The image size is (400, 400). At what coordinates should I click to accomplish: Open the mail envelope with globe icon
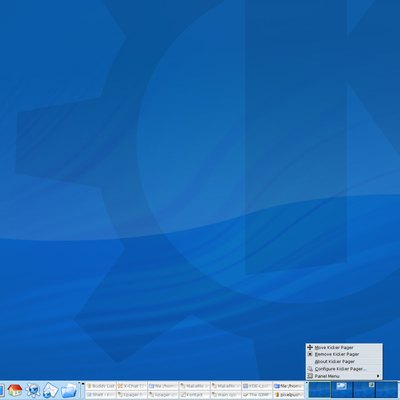pos(50,390)
